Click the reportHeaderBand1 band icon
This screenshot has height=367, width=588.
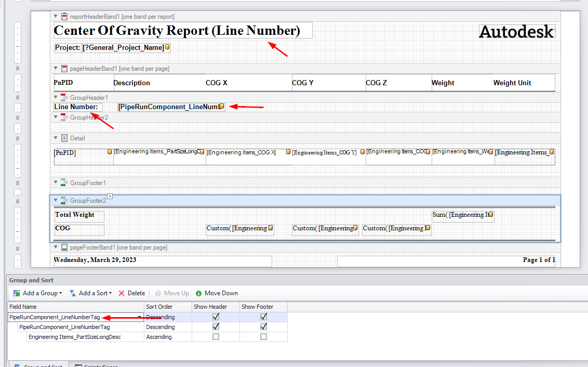click(63, 16)
